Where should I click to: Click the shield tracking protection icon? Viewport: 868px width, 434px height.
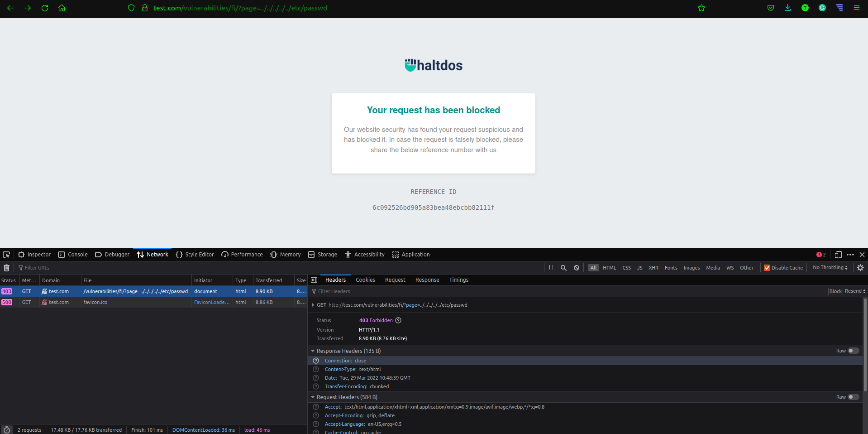[x=131, y=8]
